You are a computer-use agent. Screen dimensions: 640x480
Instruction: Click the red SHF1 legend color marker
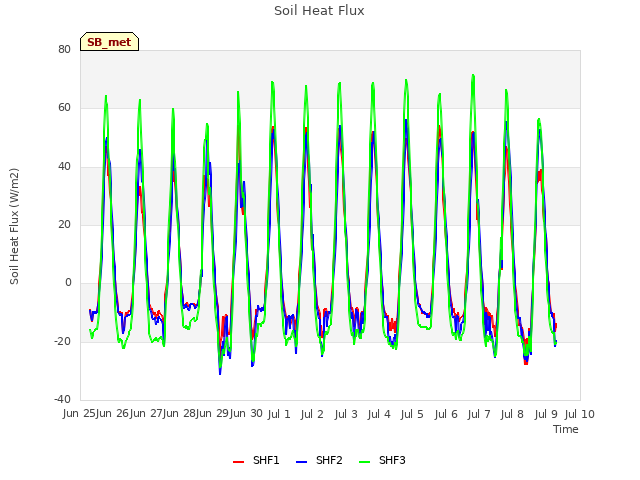tap(238, 462)
